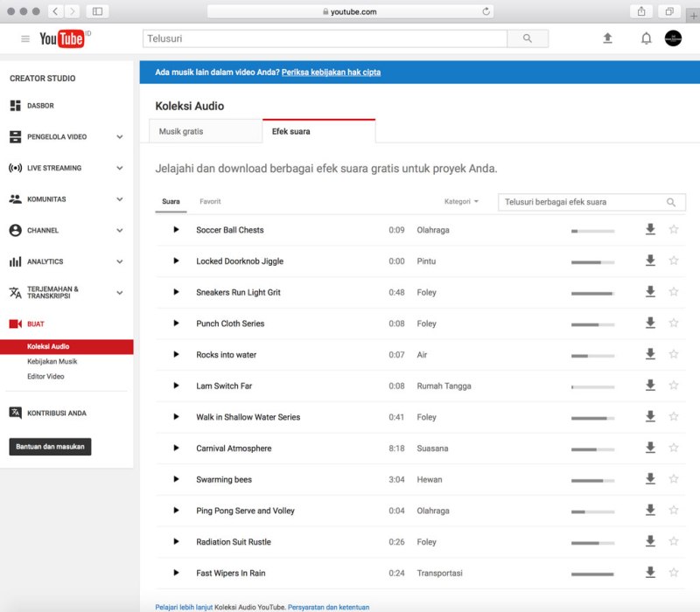Switch to the Musik gratis tab
700x612 pixels.
click(181, 131)
